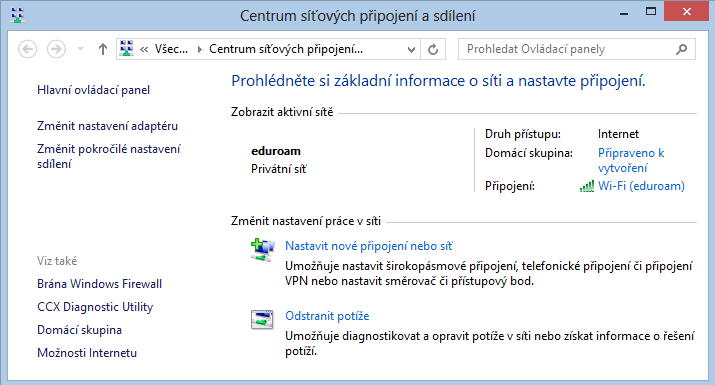This screenshot has width=715, height=385.
Task: Open the recent locations dropdown arrow
Action: tap(80, 49)
